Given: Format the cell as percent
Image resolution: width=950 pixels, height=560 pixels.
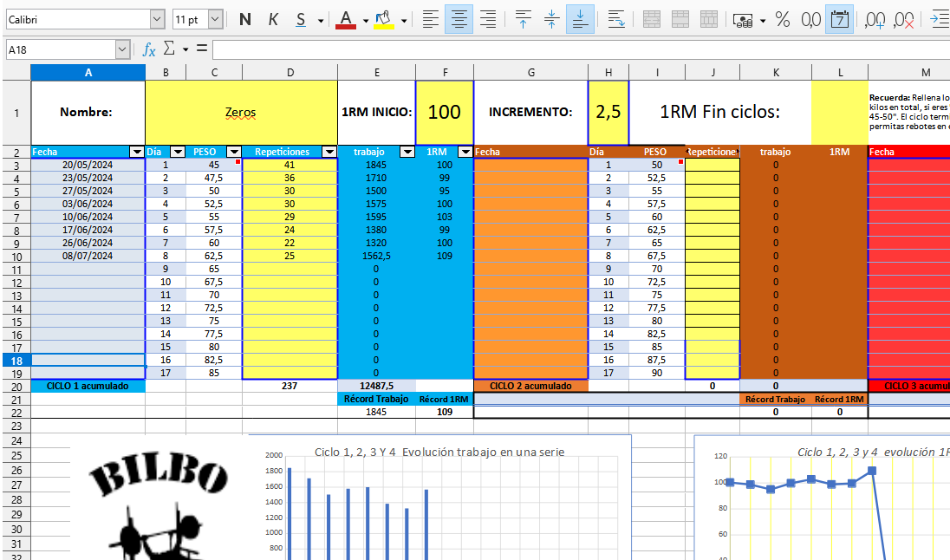Looking at the screenshot, I should point(782,19).
